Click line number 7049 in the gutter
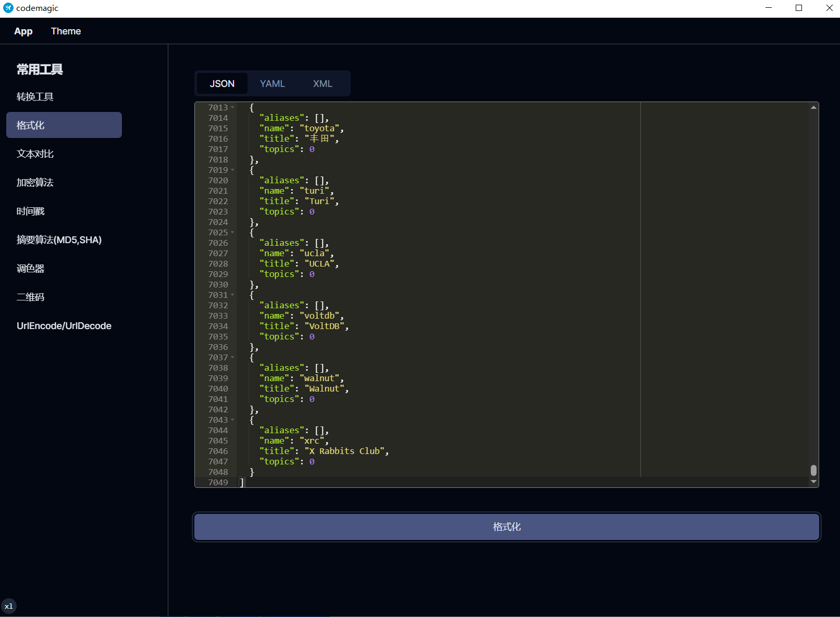Viewport: 840px width, 617px height. tap(218, 483)
